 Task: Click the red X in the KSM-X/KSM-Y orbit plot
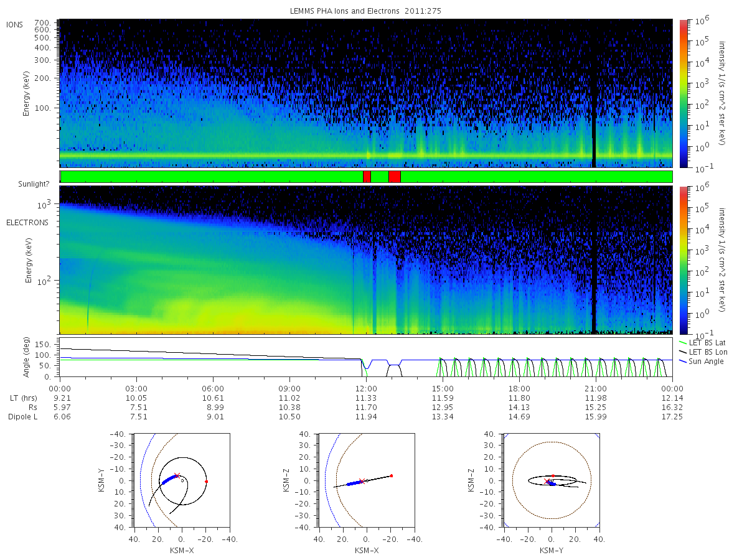pyautogui.click(x=177, y=476)
